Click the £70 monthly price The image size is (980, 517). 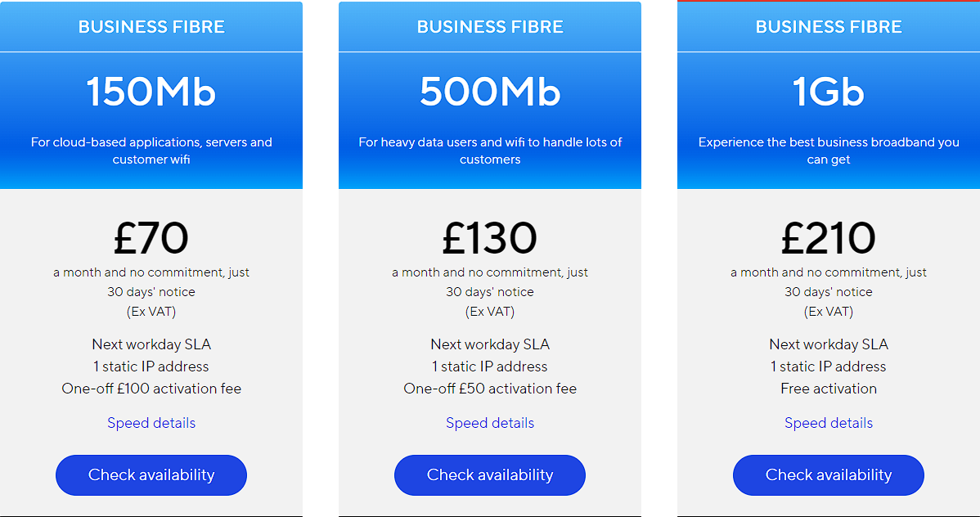(151, 238)
